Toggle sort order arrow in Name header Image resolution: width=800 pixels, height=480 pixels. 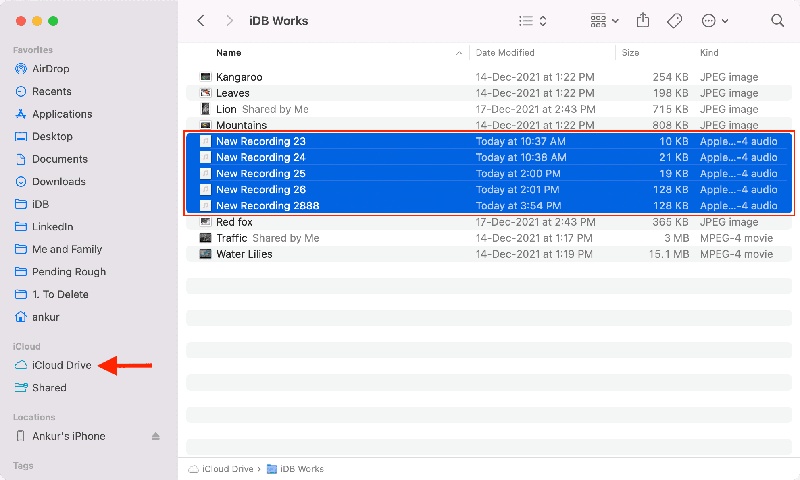tap(459, 53)
